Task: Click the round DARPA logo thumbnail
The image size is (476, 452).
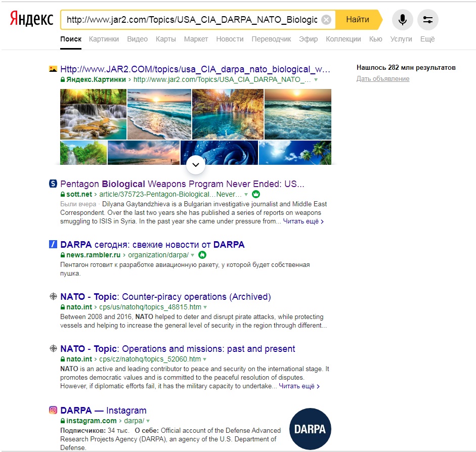Action: pos(310,429)
